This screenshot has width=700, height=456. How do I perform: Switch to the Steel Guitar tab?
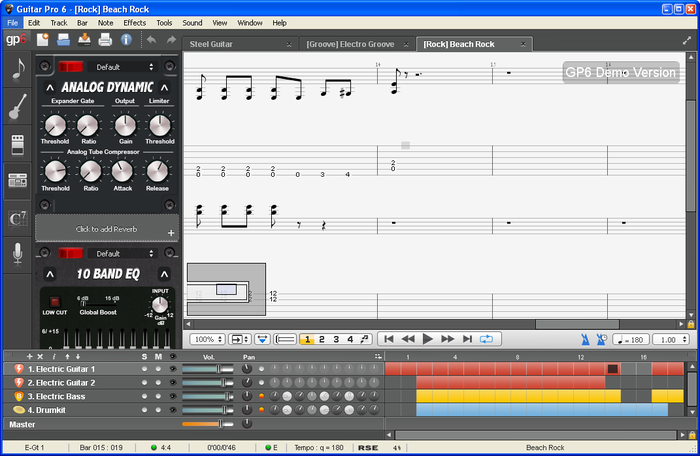pos(239,44)
